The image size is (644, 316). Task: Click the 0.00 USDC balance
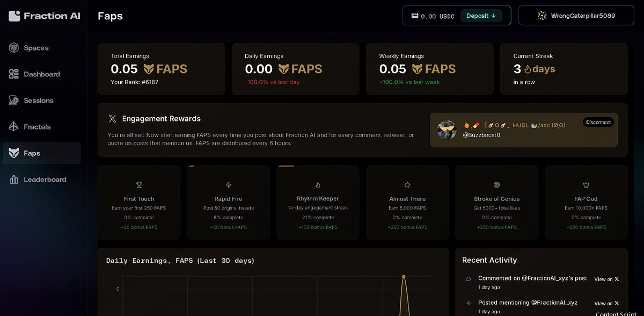tap(437, 16)
